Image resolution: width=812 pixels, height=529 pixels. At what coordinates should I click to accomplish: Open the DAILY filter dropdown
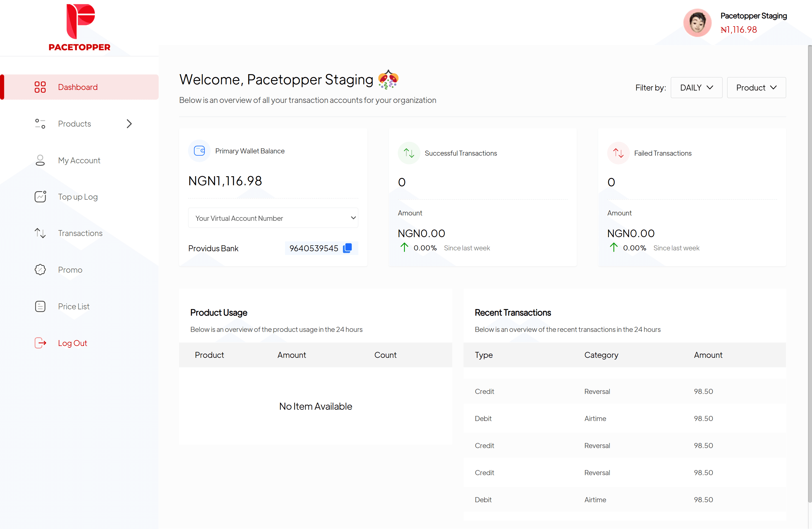pos(696,88)
